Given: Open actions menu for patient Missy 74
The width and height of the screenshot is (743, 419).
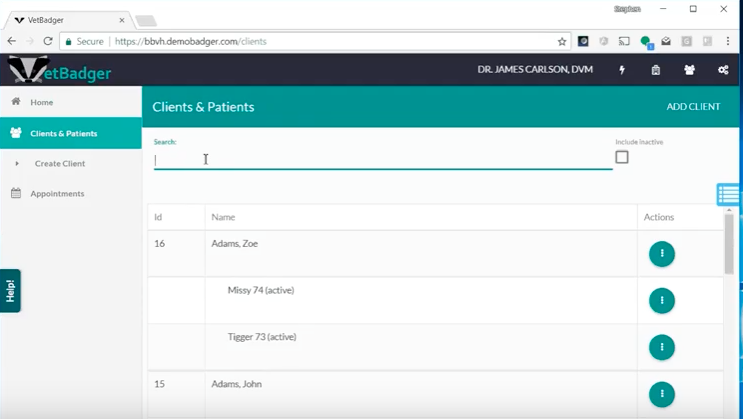Looking at the screenshot, I should click(661, 300).
